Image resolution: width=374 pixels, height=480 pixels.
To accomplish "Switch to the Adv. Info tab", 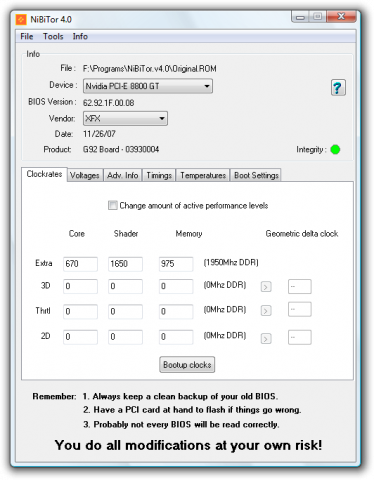I will click(122, 175).
